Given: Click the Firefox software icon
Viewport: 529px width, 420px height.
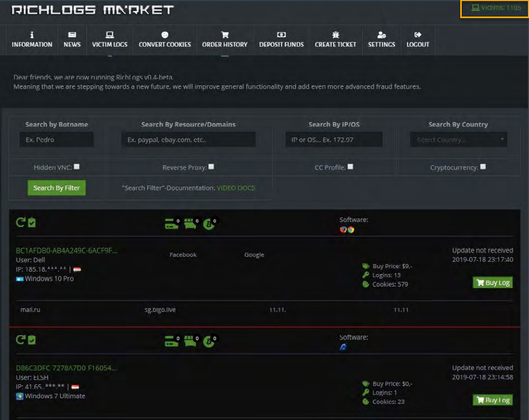Looking at the screenshot, I should (343, 230).
